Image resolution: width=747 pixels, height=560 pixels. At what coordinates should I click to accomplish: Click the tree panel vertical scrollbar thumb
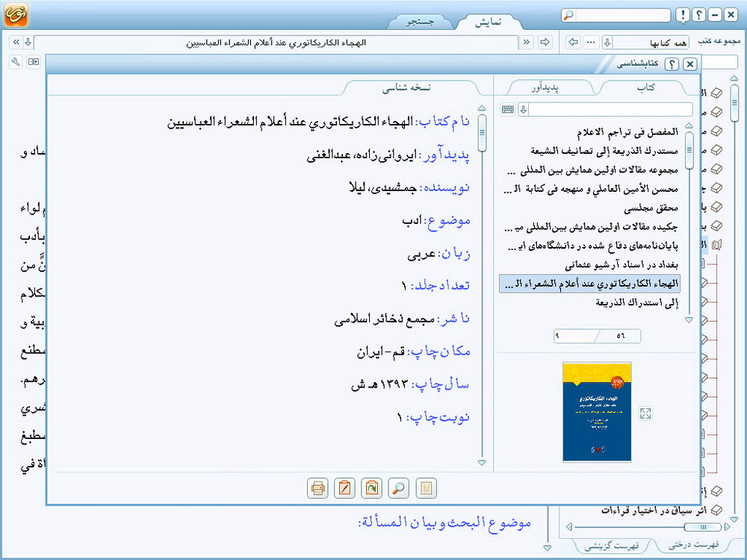(734, 103)
